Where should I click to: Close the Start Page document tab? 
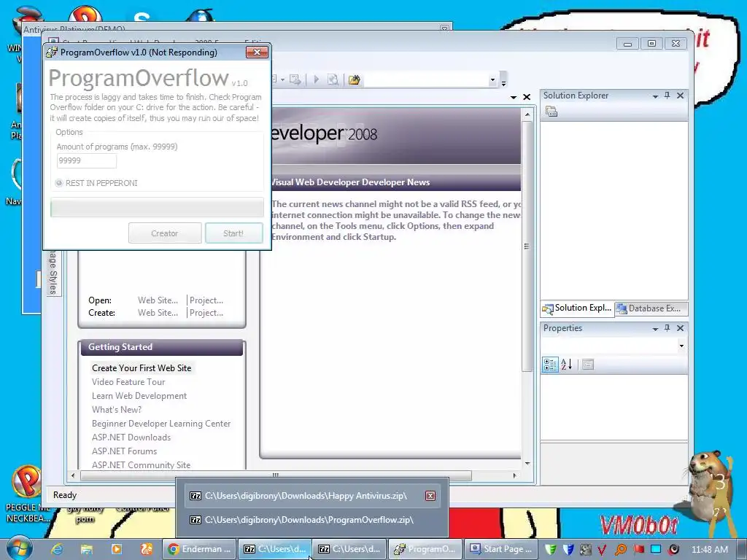527,97
